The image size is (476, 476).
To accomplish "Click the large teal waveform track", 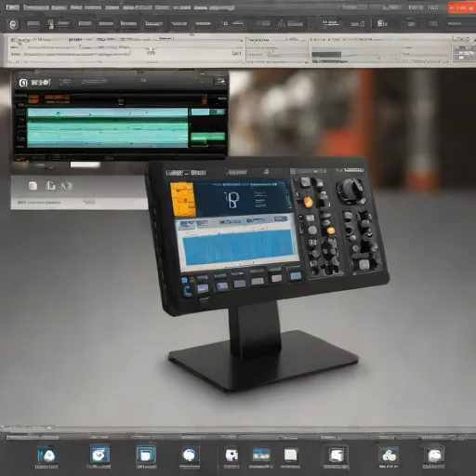I will pyautogui.click(x=108, y=127).
